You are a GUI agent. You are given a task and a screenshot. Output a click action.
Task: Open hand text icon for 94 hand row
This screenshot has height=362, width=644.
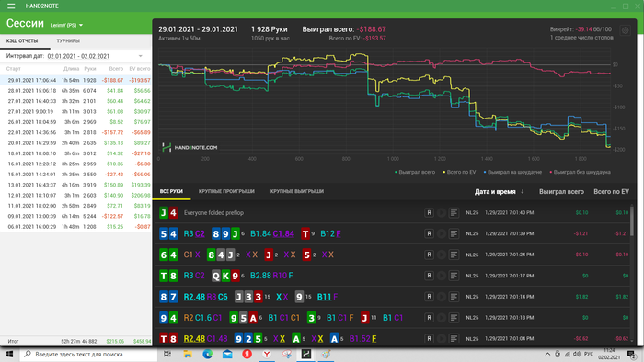point(454,317)
